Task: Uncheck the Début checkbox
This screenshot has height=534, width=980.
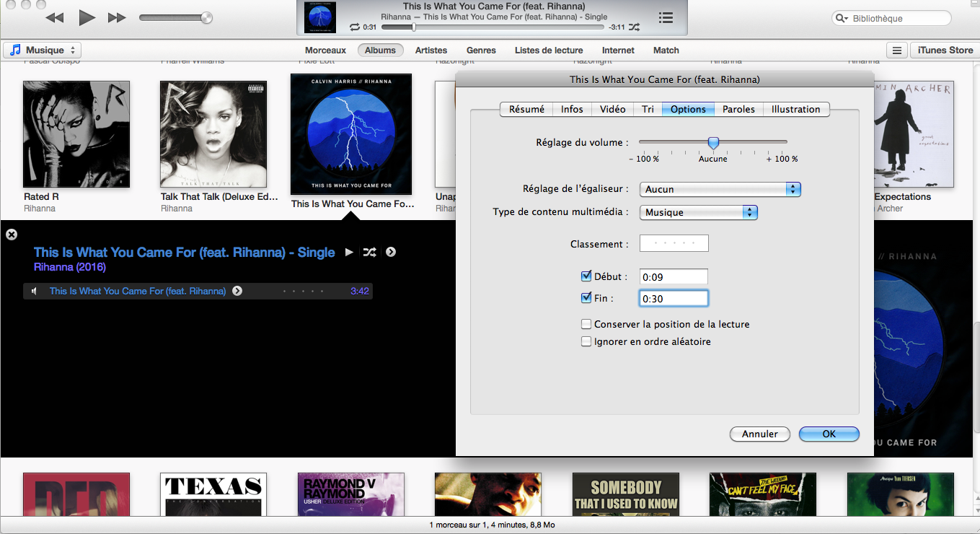Action: coord(586,276)
